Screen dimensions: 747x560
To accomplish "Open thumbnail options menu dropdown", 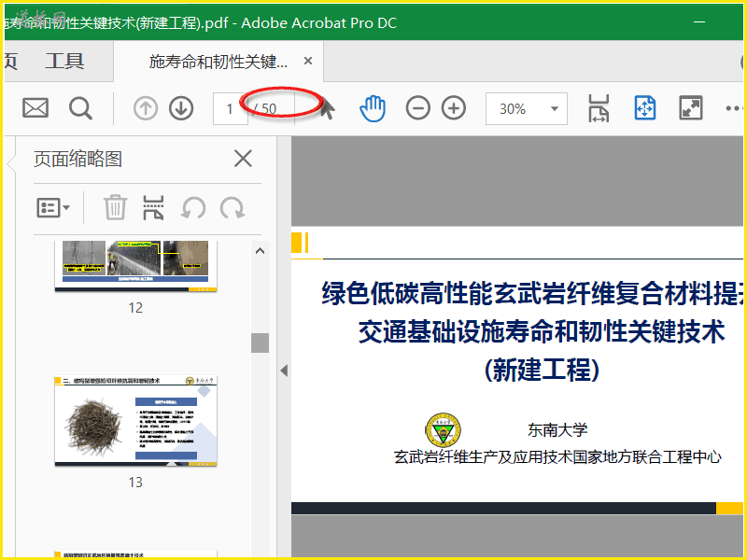I will (x=53, y=208).
